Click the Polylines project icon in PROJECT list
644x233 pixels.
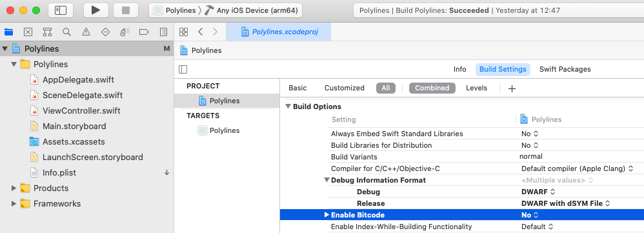pyautogui.click(x=203, y=101)
